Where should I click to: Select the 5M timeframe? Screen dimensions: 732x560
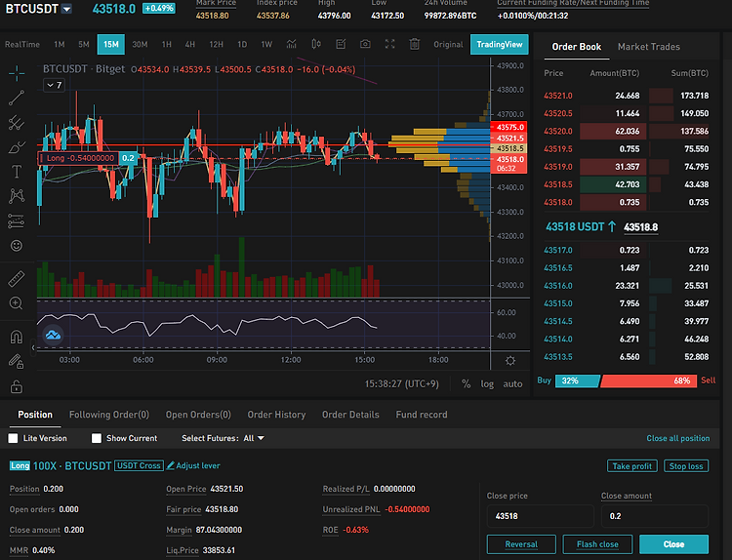click(84, 44)
